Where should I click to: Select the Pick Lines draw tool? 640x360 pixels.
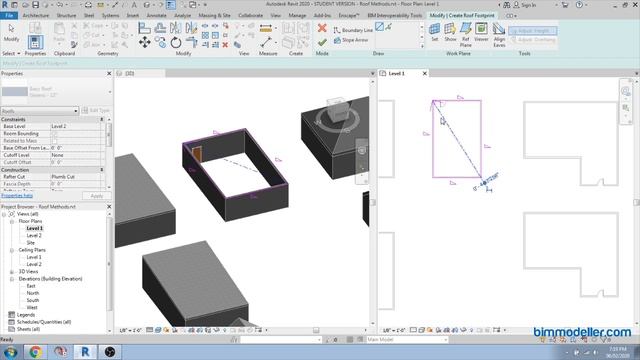coord(389,27)
